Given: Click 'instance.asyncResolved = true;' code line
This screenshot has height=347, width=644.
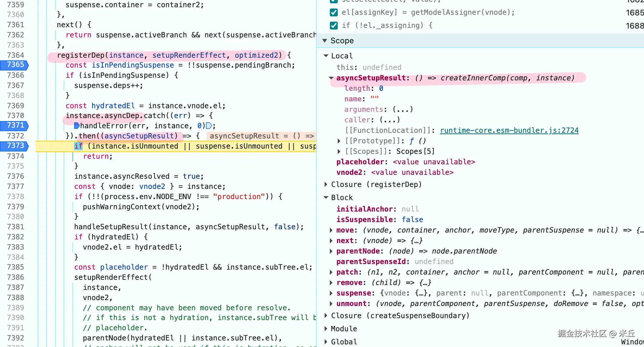Looking at the screenshot, I should pos(139,176).
